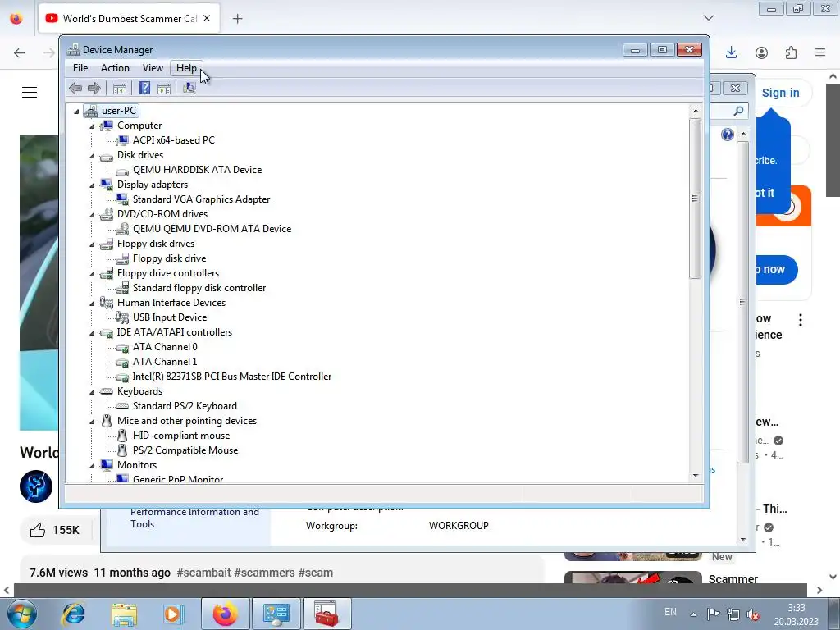840x630 pixels.
Task: Select Intel(R) 82371SB PCI Bus Master IDE Controller
Action: tap(232, 377)
